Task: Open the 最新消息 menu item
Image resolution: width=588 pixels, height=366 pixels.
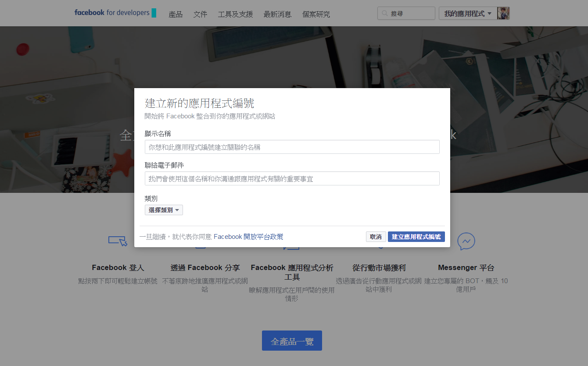Action: (x=277, y=14)
